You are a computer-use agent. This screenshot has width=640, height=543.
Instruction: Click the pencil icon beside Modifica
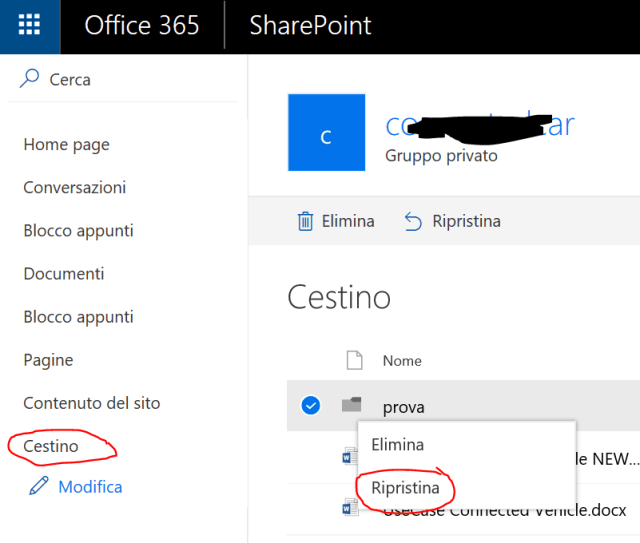(39, 487)
